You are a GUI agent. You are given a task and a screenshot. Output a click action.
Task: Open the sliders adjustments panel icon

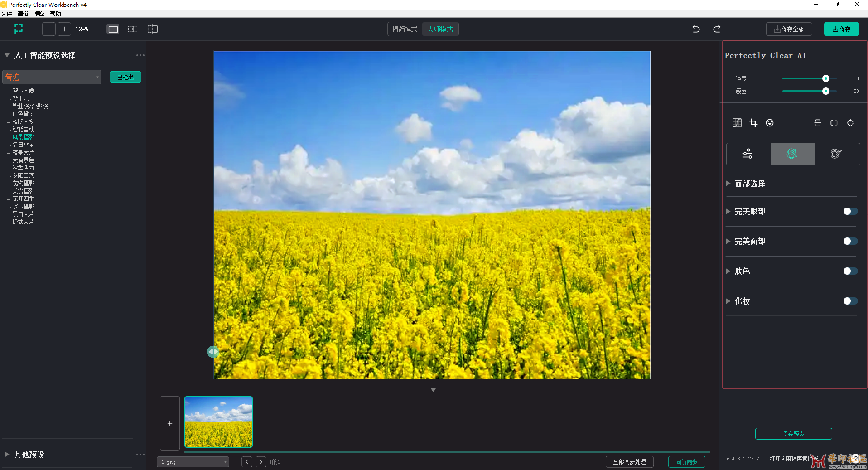coord(747,154)
